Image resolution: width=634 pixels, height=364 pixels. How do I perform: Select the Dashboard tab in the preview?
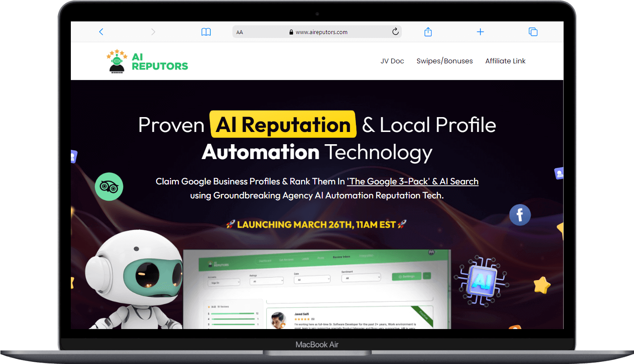(x=265, y=261)
